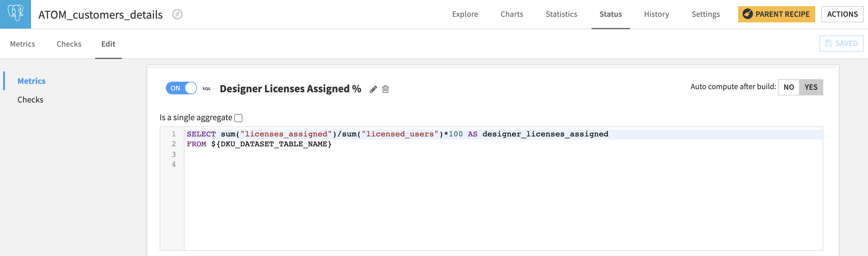Select the Edit sub-tab

[108, 44]
